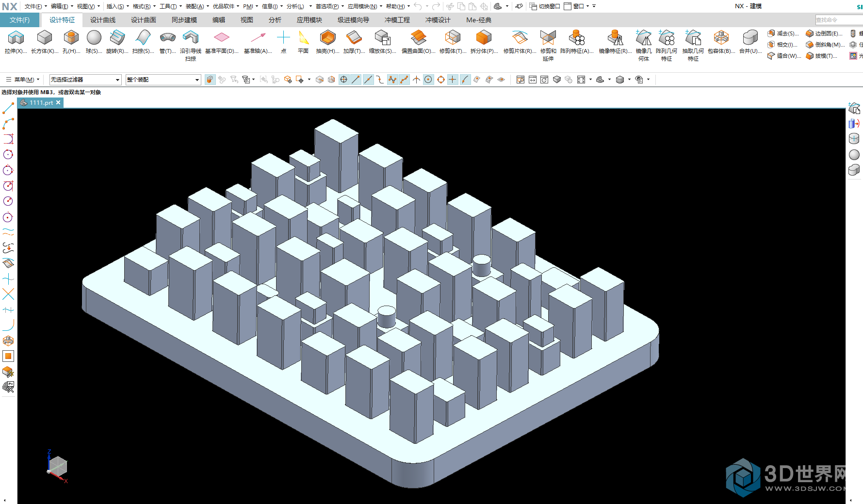This screenshot has width=863, height=504.
Task: Toggle intersection snap option
Action: 416,80
